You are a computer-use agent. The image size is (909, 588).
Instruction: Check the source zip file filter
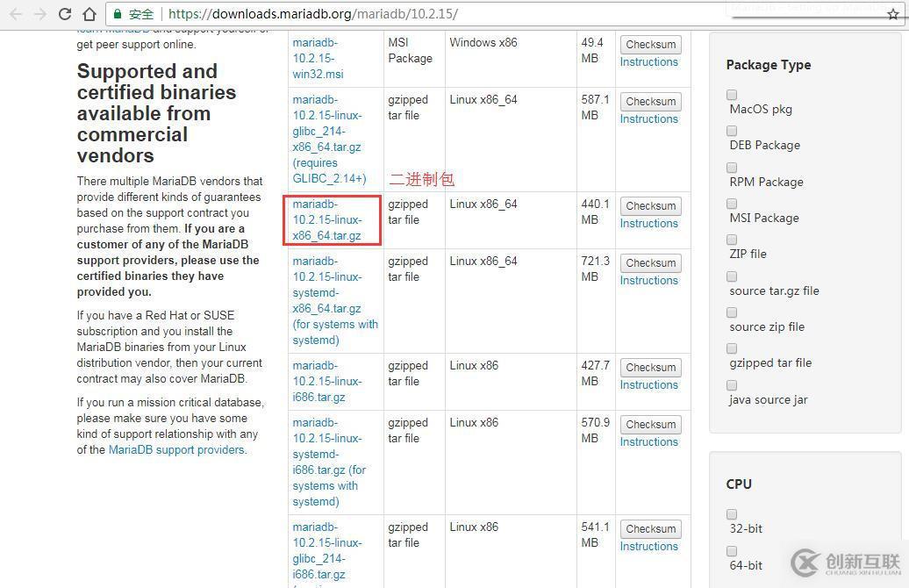coord(732,312)
